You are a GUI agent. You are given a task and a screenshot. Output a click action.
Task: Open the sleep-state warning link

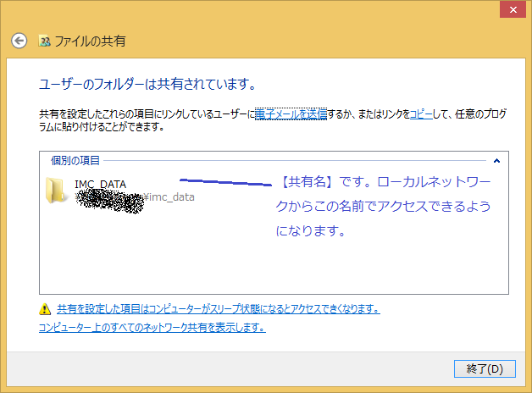(x=218, y=309)
